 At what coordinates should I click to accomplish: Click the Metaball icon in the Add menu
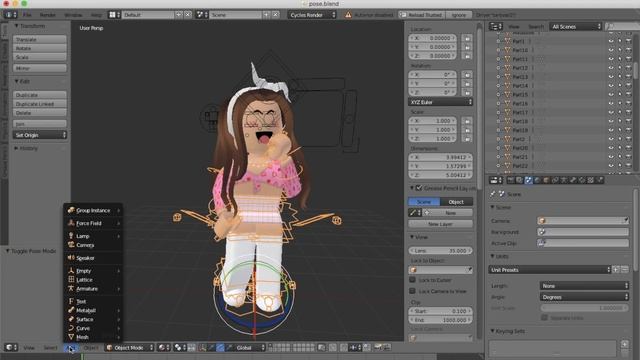click(x=71, y=310)
